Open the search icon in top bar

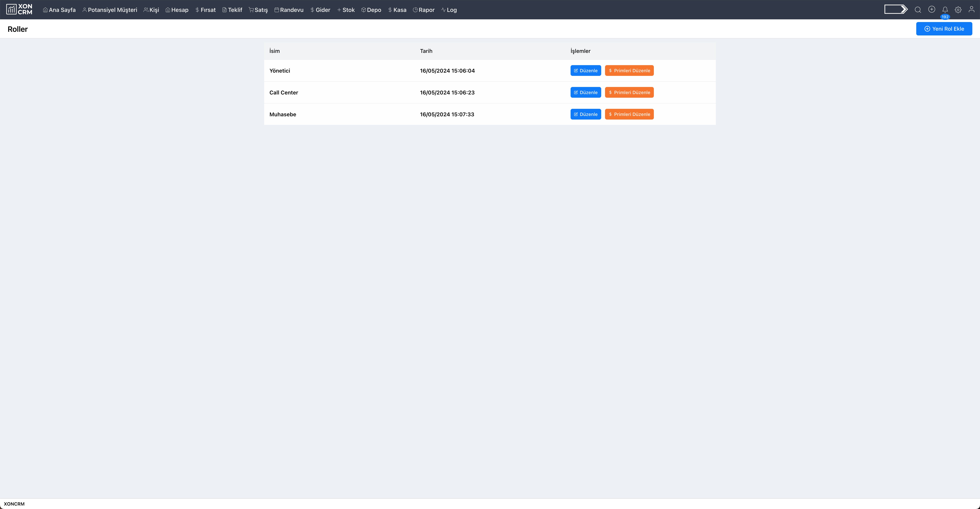click(x=918, y=10)
